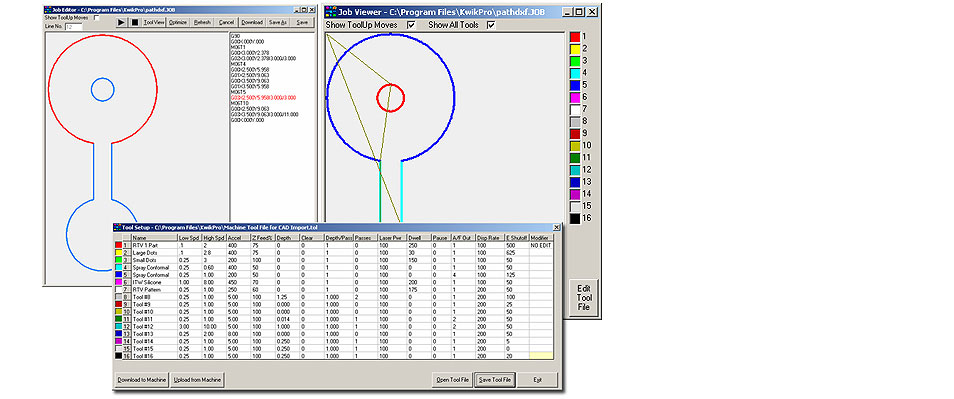Pick dark green swatch 11 in the Job Viewer legend
This screenshot has width=954, height=399.
[574, 158]
